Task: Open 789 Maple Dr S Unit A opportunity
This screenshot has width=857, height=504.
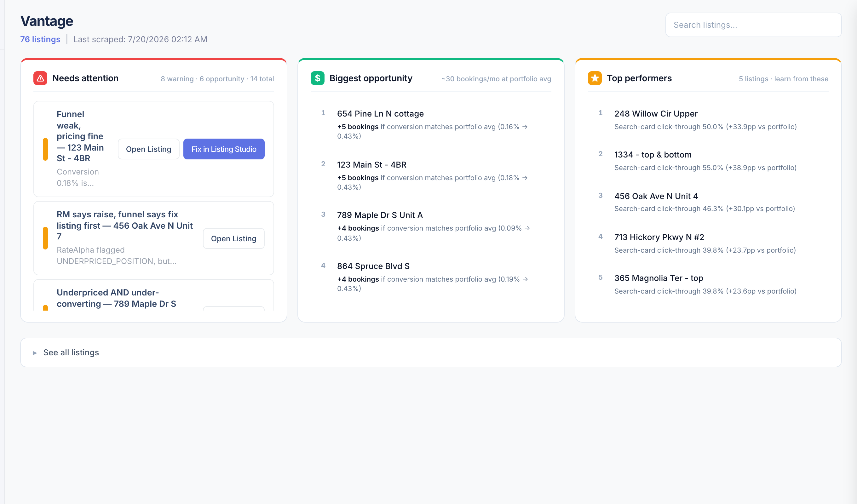Action: pos(431,226)
